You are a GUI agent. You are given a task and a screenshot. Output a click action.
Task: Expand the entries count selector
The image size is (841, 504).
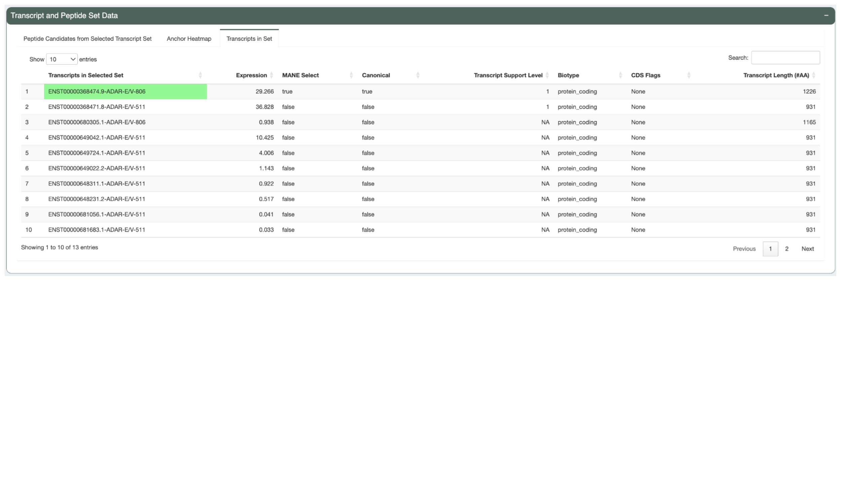pyautogui.click(x=62, y=59)
